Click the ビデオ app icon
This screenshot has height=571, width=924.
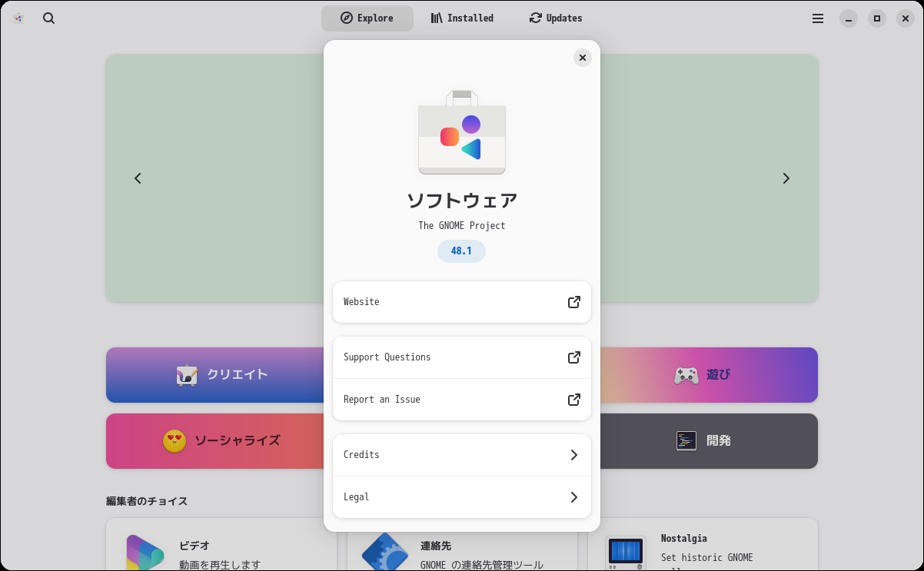click(145, 553)
